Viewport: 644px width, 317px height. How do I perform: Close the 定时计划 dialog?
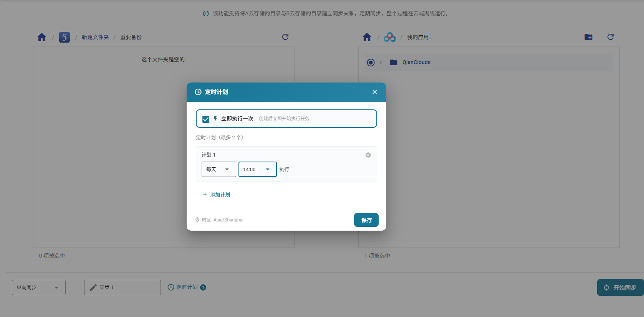pyautogui.click(x=375, y=92)
